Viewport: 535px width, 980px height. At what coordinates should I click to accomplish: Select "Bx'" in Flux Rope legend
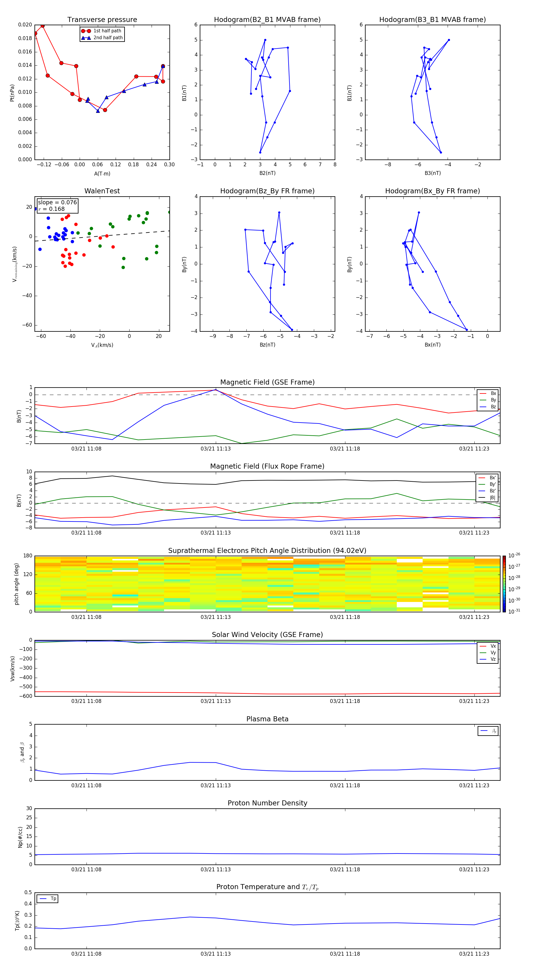(487, 478)
